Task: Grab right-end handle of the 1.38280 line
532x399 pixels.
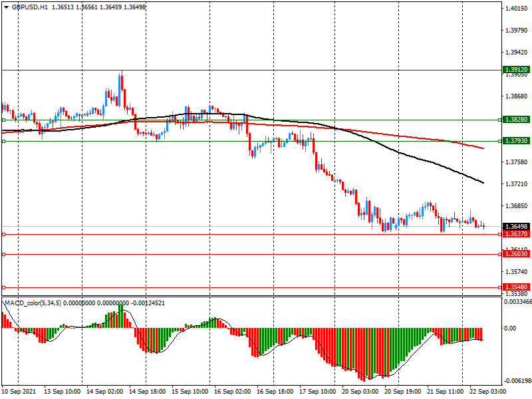Action: click(500, 120)
